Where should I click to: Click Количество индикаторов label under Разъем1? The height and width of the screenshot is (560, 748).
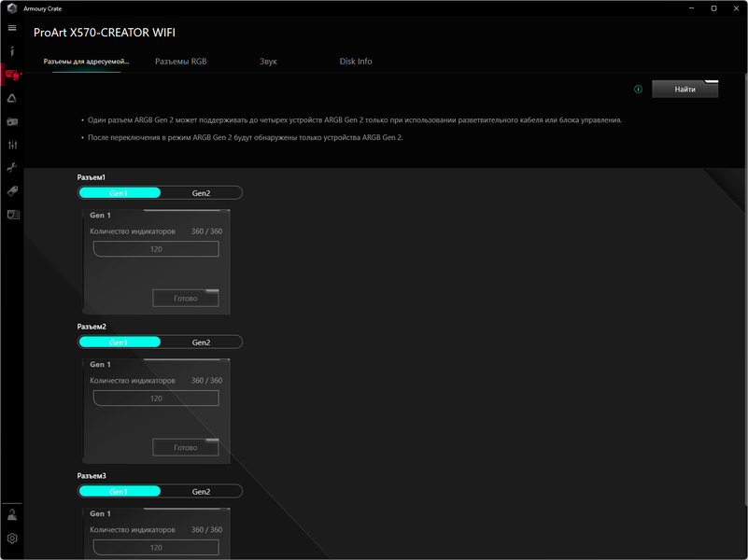[x=133, y=231]
